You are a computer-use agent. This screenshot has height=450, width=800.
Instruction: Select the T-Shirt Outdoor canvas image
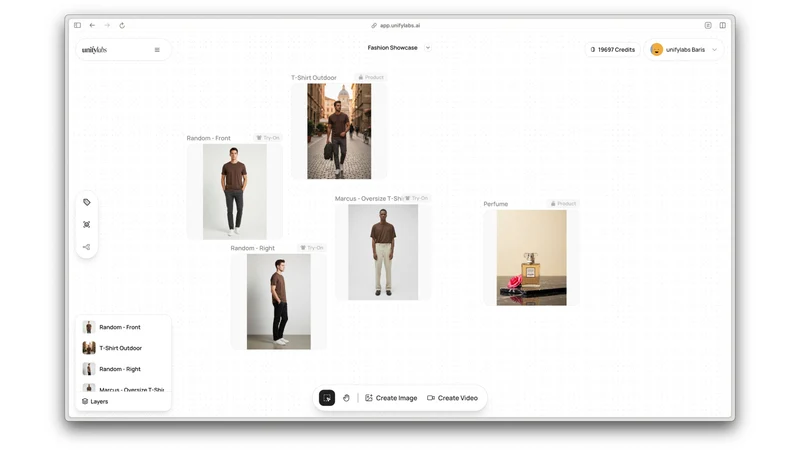(x=339, y=132)
